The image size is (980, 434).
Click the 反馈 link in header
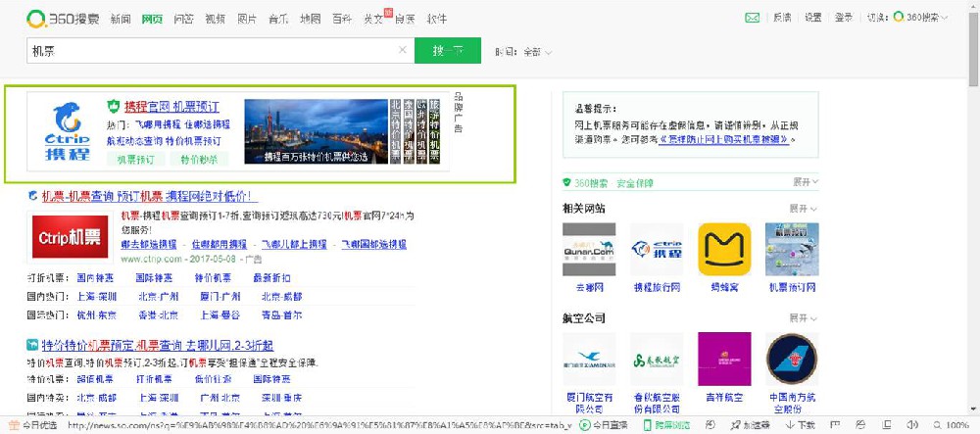pos(782,18)
